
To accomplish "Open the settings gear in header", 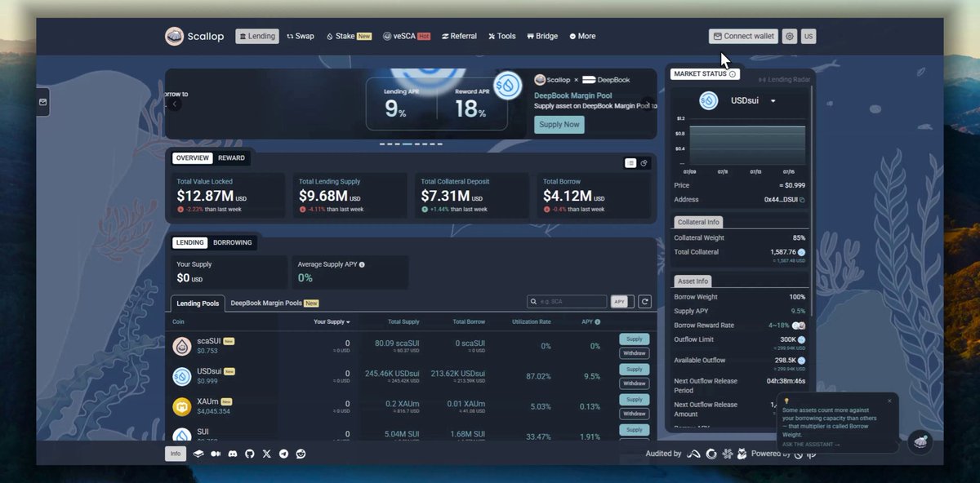I will coord(789,36).
